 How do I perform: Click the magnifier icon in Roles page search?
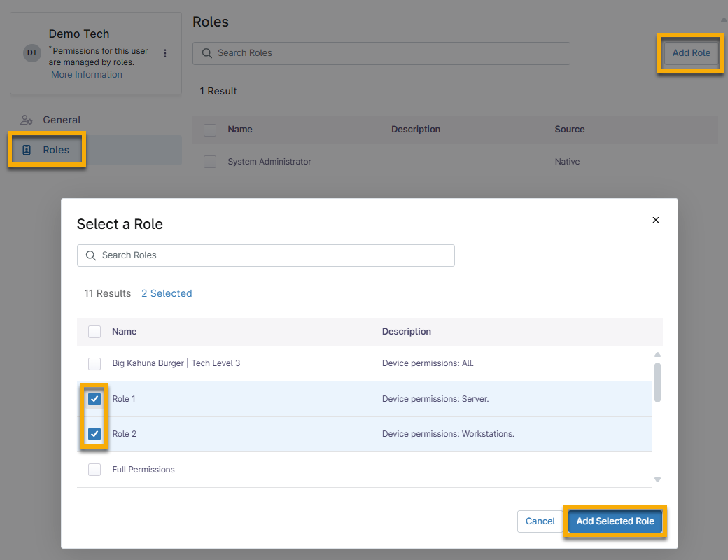coord(206,53)
